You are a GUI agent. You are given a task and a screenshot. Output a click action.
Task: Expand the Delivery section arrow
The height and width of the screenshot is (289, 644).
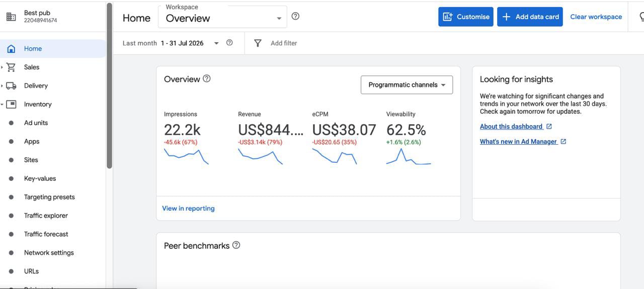coord(2,85)
